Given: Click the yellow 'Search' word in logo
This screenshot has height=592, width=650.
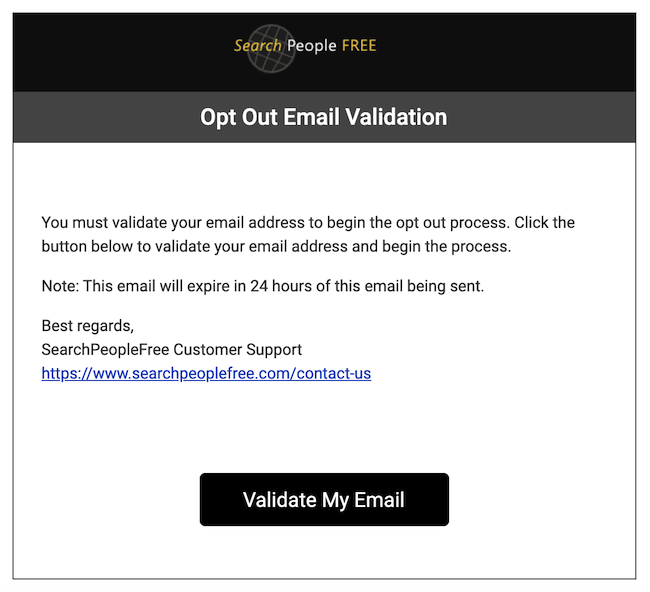Looking at the screenshot, I should (x=257, y=46).
